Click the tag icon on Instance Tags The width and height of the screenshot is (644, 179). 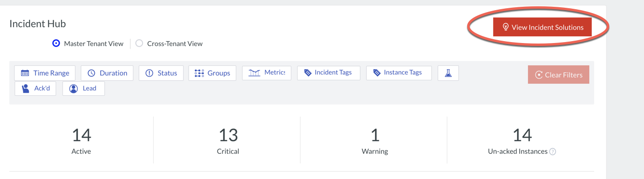tap(377, 73)
